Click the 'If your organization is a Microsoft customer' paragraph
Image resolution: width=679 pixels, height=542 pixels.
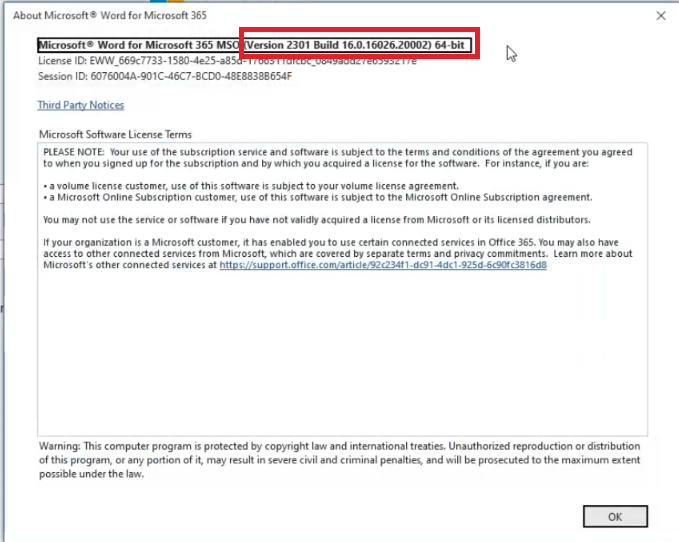tap(338, 254)
